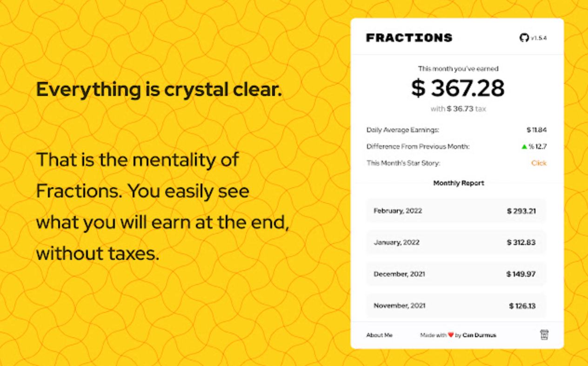Click the v1.5.4 version label
This screenshot has height=366, width=588.
[539, 38]
